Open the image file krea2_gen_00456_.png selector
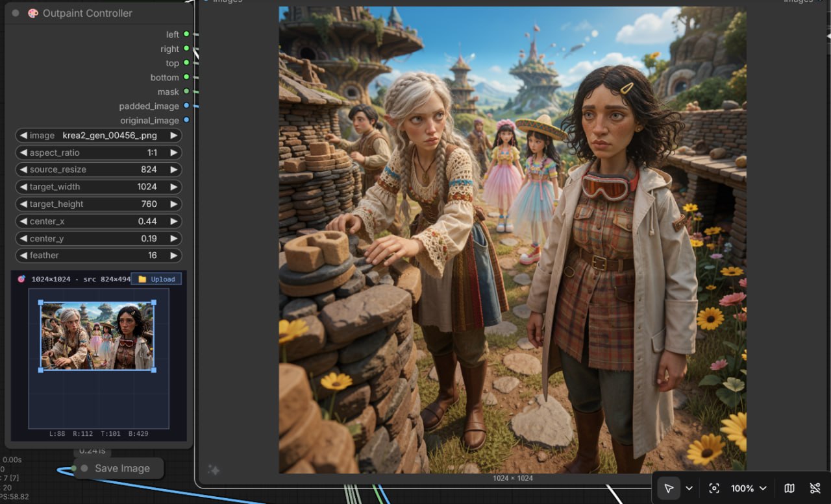Viewport: 831px width, 504px height. coord(99,136)
